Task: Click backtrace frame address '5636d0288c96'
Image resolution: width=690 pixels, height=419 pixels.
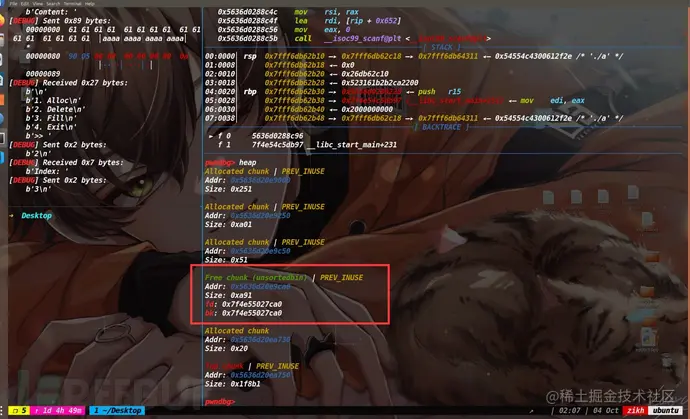Action: 277,136
